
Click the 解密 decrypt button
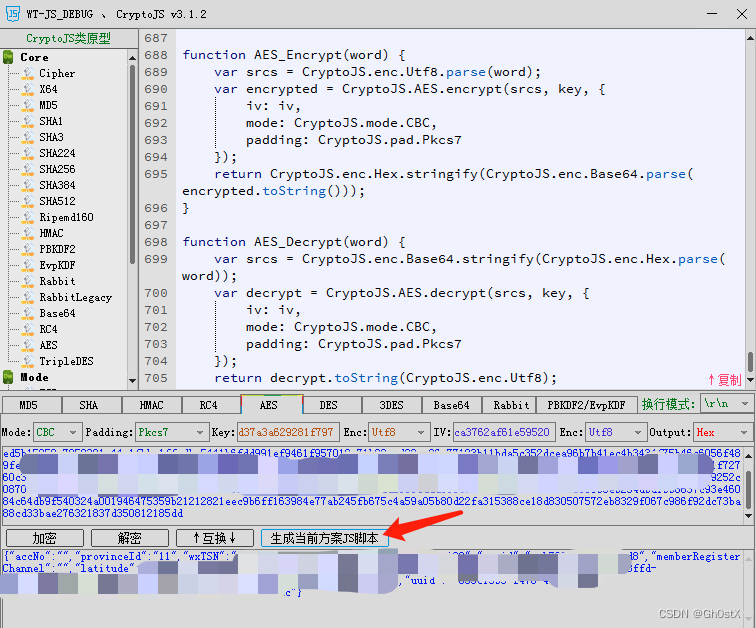coord(130,538)
